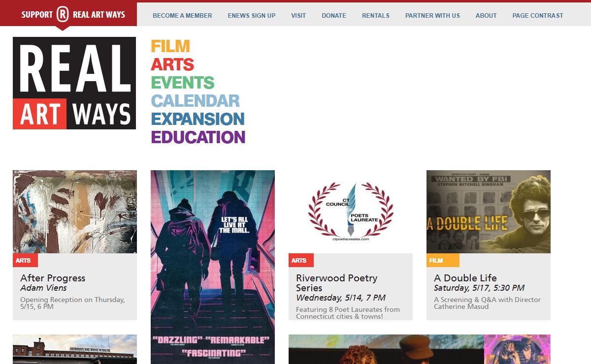This screenshot has width=591, height=364.
Task: Click the Support Real Art Ways banner
Action: click(x=68, y=14)
